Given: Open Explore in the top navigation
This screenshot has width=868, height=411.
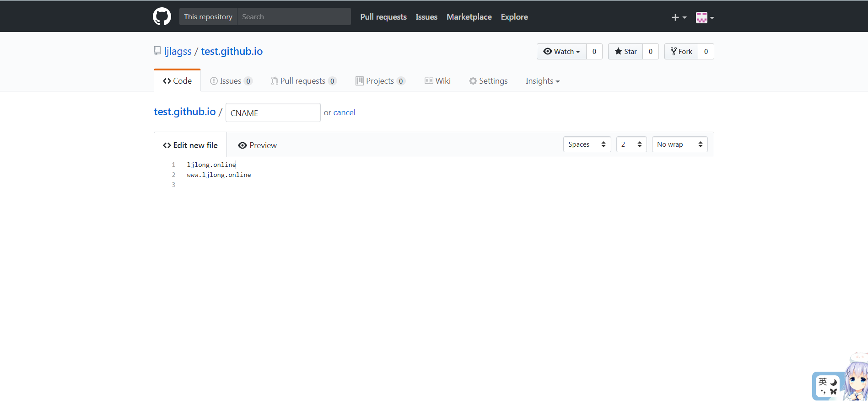Looking at the screenshot, I should [514, 17].
